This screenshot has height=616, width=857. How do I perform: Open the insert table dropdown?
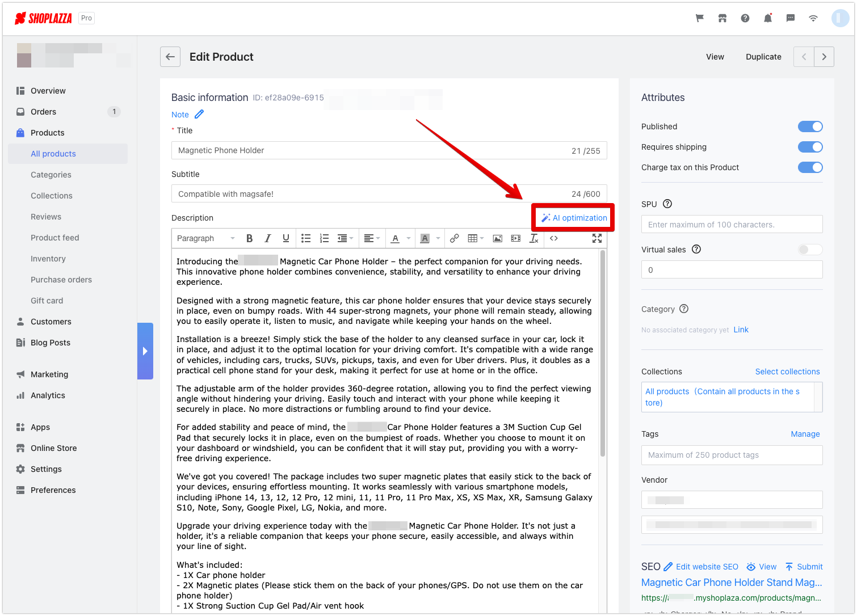[x=475, y=238]
